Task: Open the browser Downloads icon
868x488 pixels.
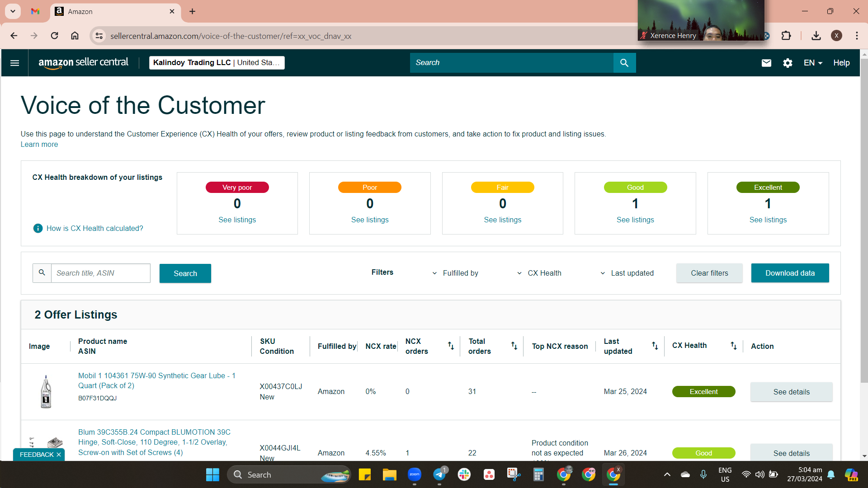Action: click(x=816, y=36)
